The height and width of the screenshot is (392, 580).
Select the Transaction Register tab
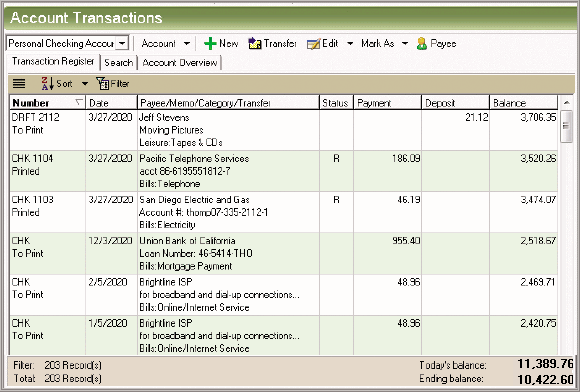(x=53, y=61)
